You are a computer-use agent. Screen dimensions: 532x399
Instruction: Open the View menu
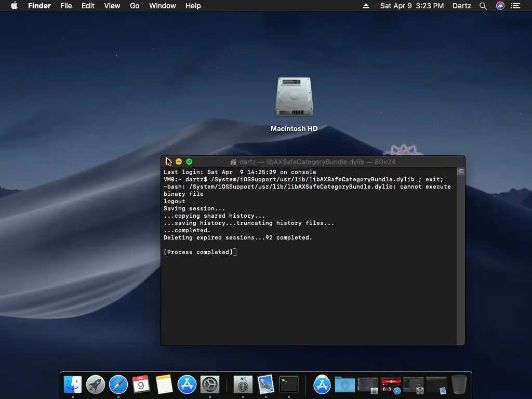coord(112,6)
